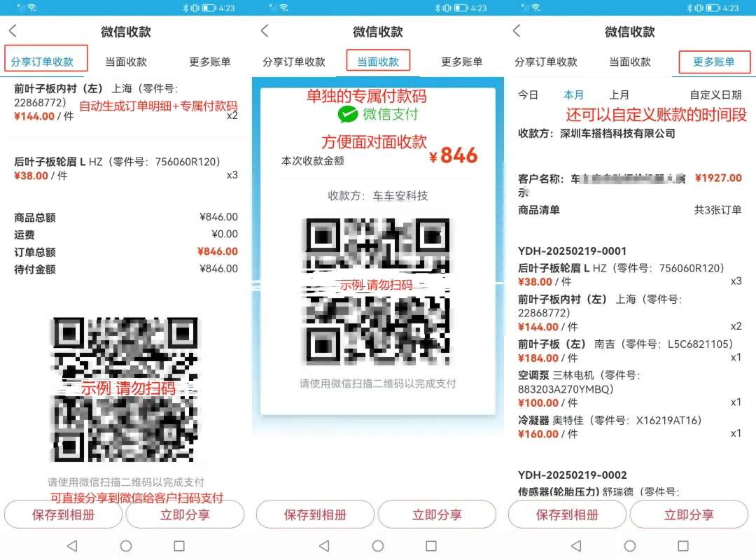Tap the battery icon on the middle screen
The height and width of the screenshot is (560, 756).
coord(461,8)
